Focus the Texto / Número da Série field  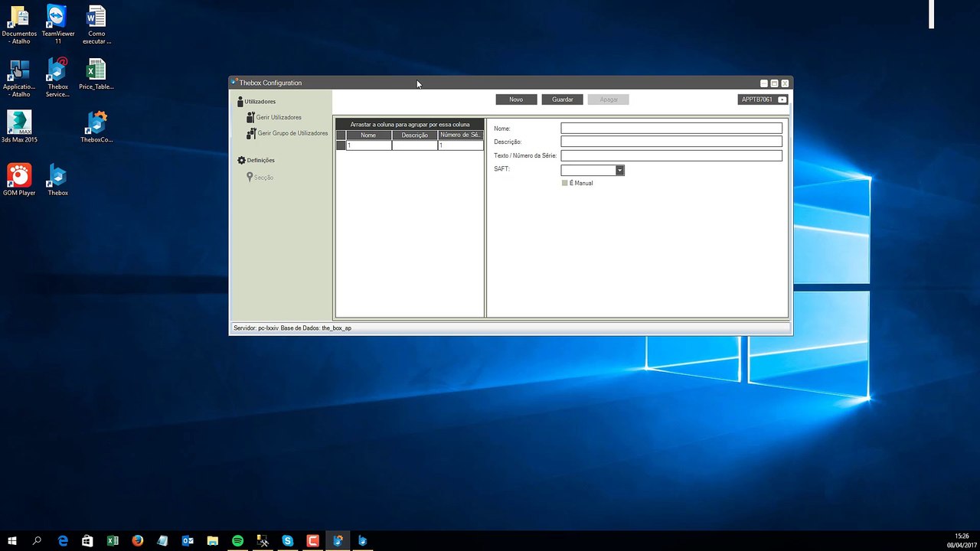tap(671, 155)
